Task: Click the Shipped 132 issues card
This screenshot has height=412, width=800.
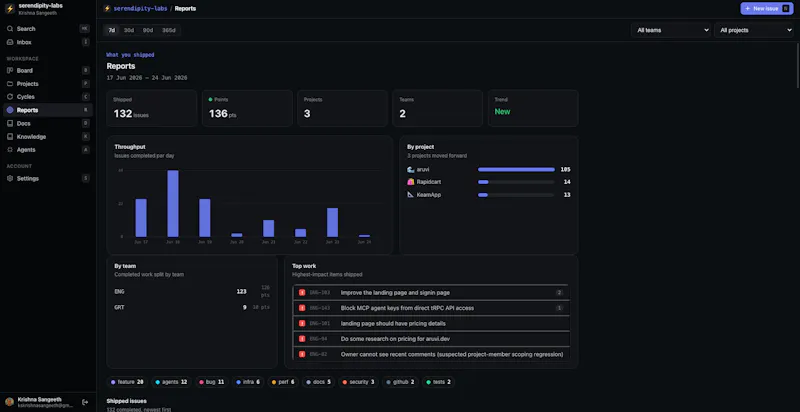Action: (152, 108)
